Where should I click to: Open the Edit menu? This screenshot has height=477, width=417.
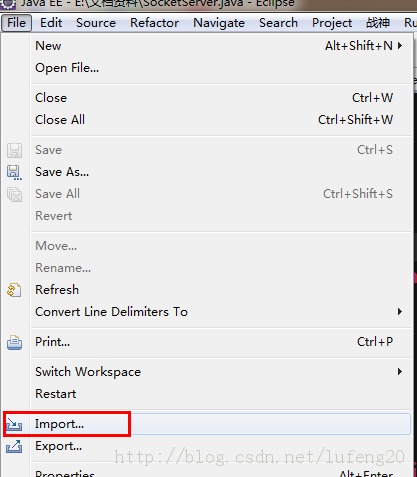[x=51, y=23]
